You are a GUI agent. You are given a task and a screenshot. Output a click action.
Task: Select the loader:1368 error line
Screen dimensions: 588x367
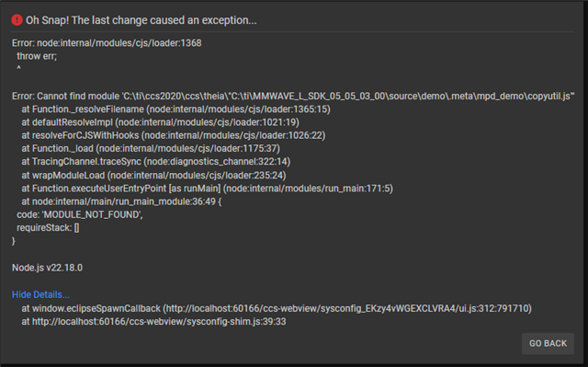pos(107,43)
